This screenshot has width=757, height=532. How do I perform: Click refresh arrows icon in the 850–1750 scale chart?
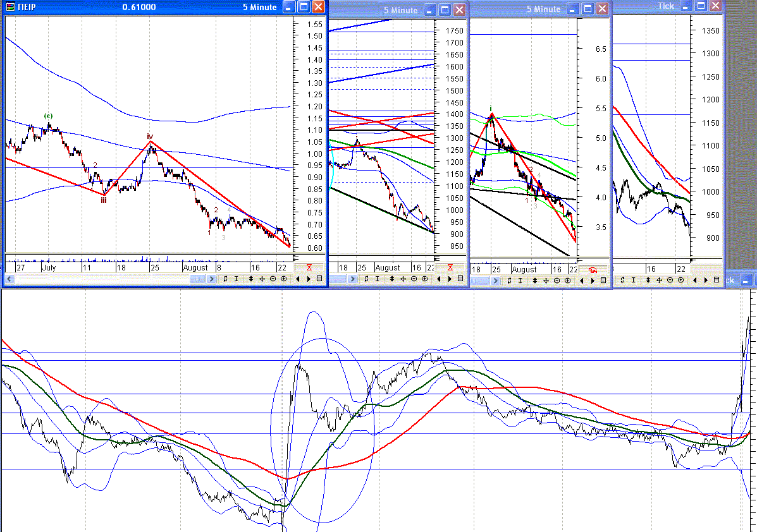click(366, 279)
